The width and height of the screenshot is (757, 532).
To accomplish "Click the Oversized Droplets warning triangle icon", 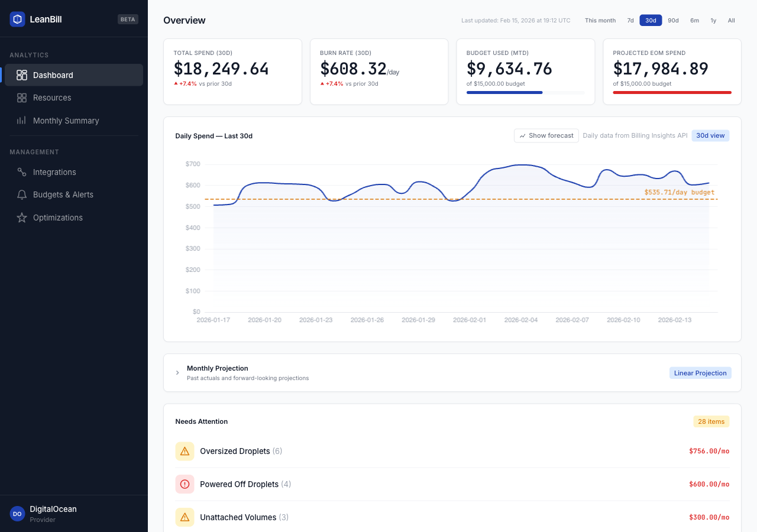I will tap(185, 451).
